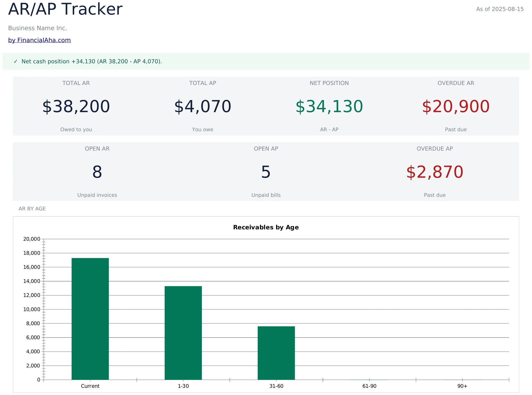Click the 2,000 y-axis label
This screenshot has width=532, height=395.
[x=33, y=366]
